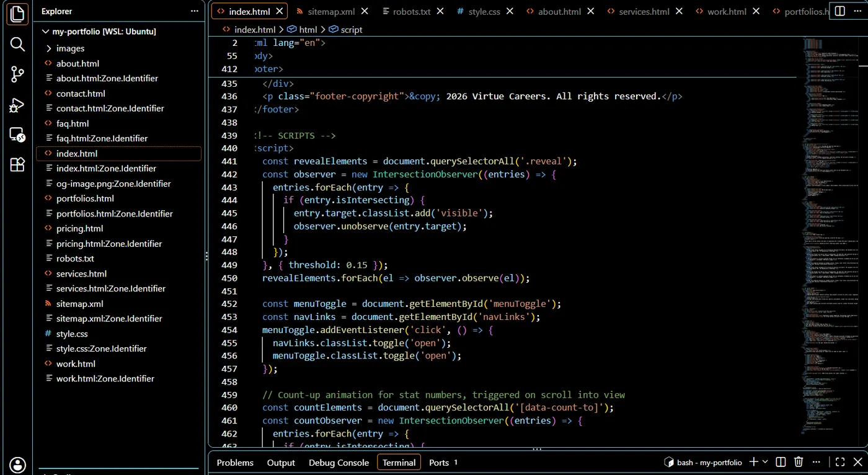Screen dimensions: 868x475
Task: Open the Run and Debug view
Action: coord(17,105)
